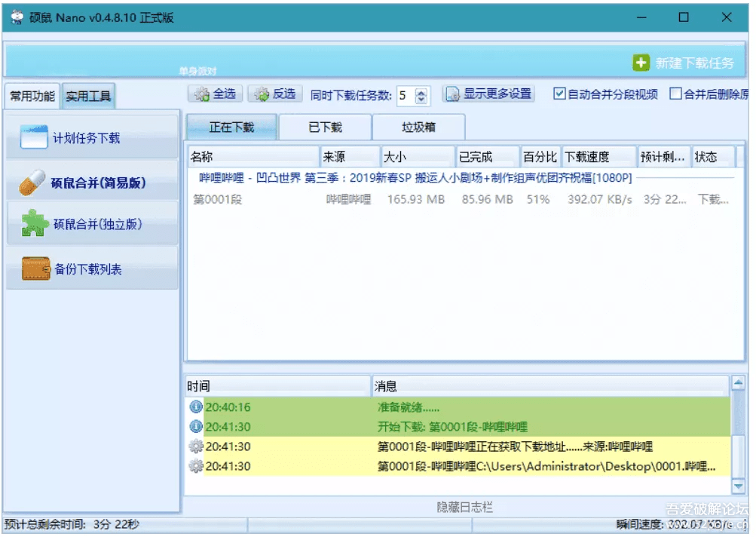Click the 显示更多设置 button
The height and width of the screenshot is (537, 756).
[488, 94]
